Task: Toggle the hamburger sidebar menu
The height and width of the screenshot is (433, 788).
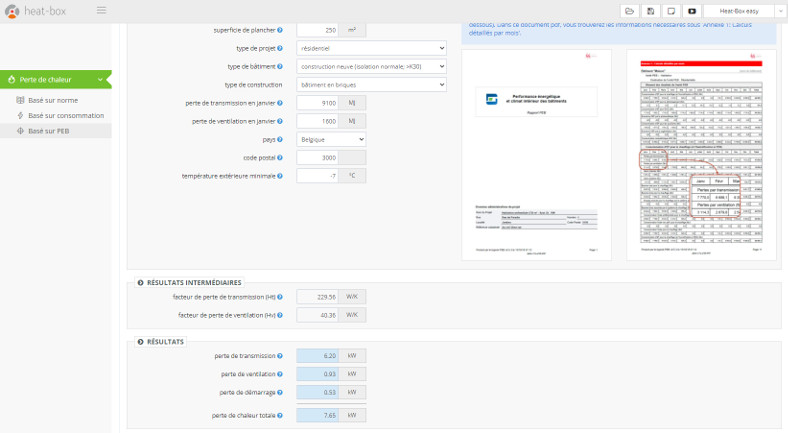Action: tap(101, 10)
